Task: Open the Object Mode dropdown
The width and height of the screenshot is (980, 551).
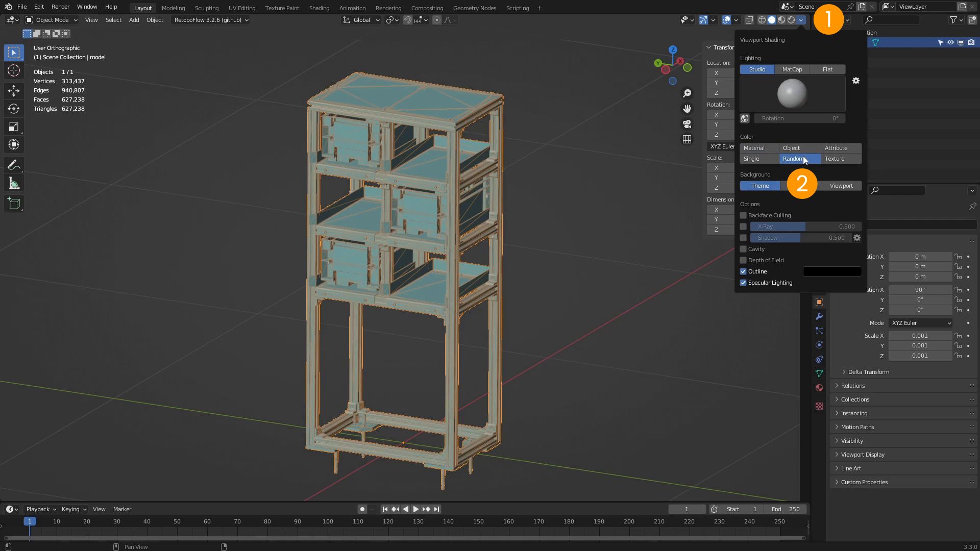Action: (x=51, y=20)
